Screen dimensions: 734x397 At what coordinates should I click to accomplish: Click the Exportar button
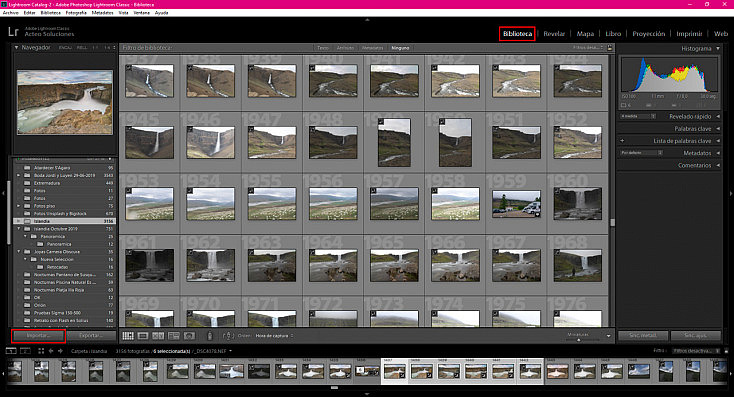tap(91, 336)
